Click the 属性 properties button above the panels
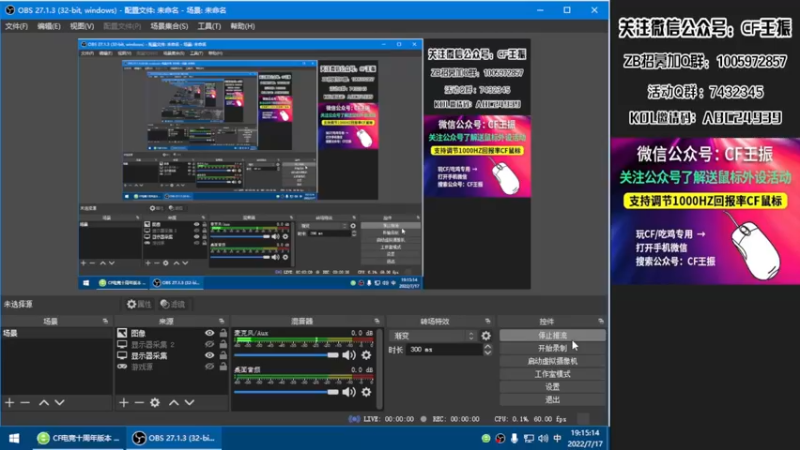 coord(139,304)
